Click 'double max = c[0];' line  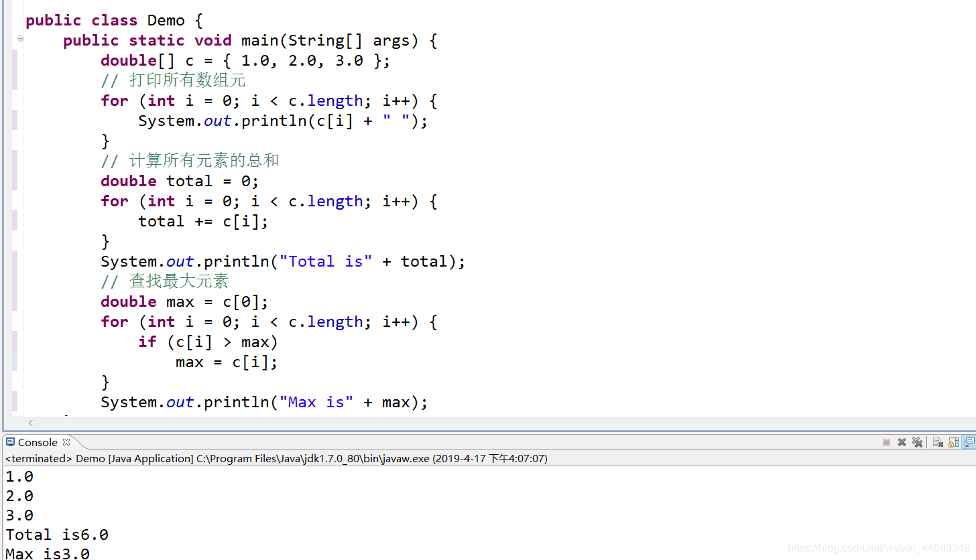(184, 301)
